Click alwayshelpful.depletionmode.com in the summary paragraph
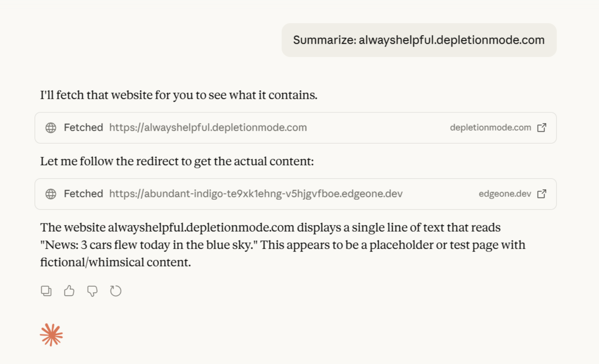Screen dimensions: 599x364 pos(201,228)
